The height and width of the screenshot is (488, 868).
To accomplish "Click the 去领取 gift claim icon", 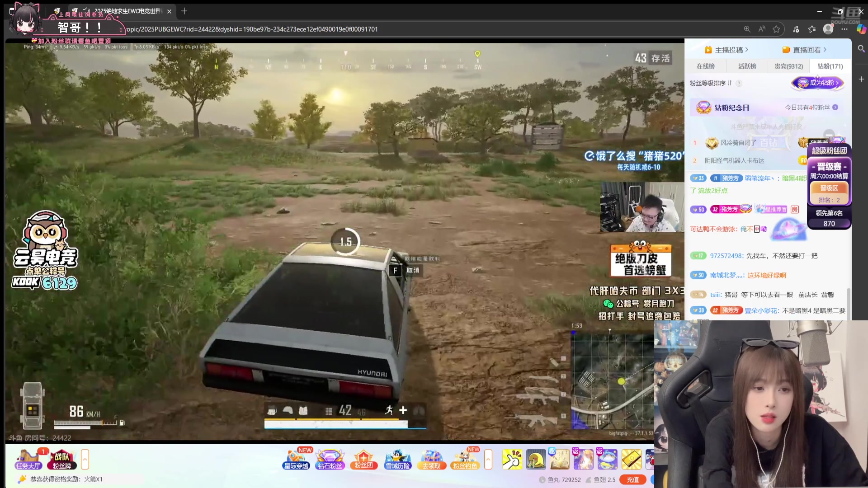I will point(431,460).
